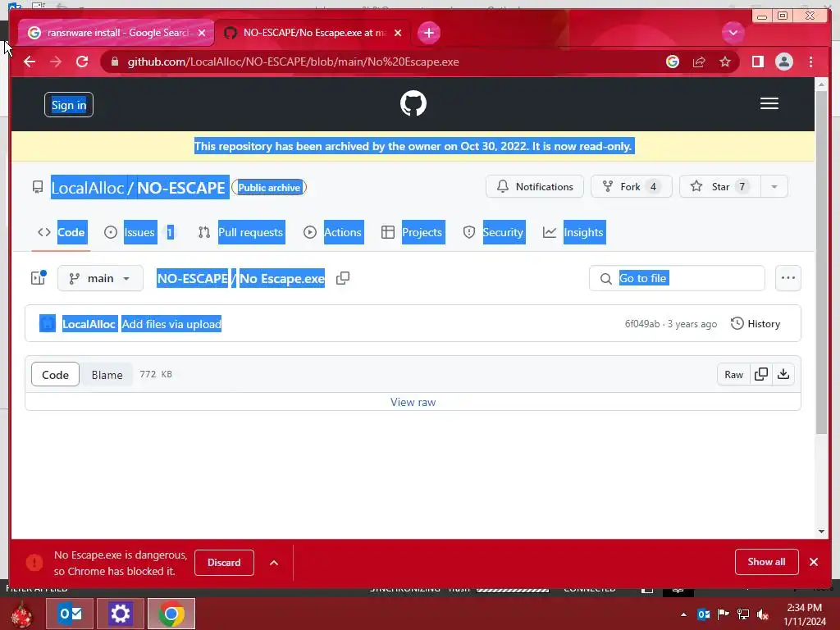Click the Notifications bell button
The image size is (840, 630).
coord(535,186)
